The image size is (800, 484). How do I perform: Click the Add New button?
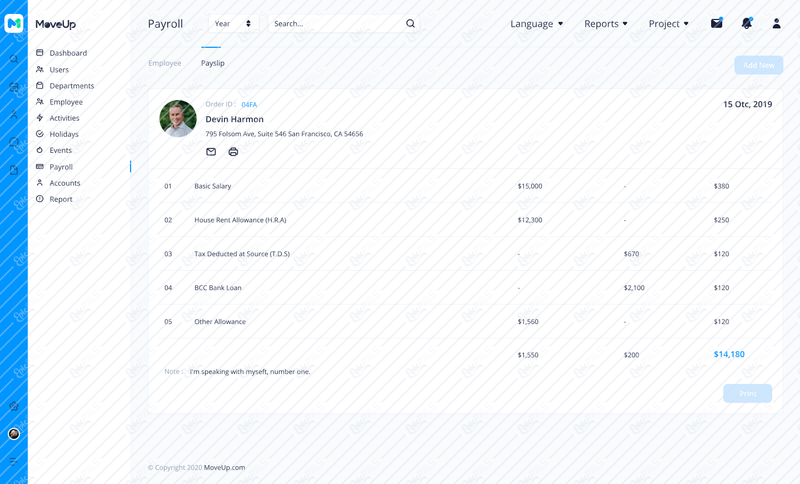click(x=759, y=65)
